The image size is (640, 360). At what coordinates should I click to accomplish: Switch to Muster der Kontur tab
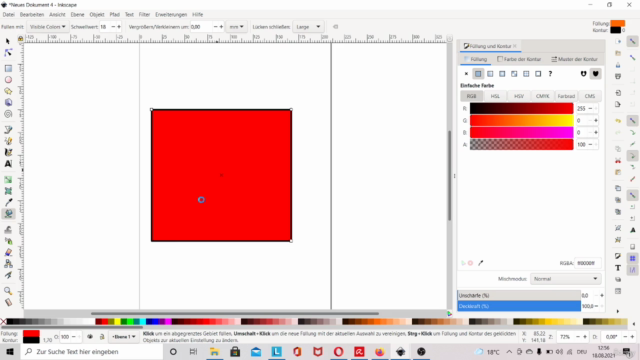click(x=574, y=59)
